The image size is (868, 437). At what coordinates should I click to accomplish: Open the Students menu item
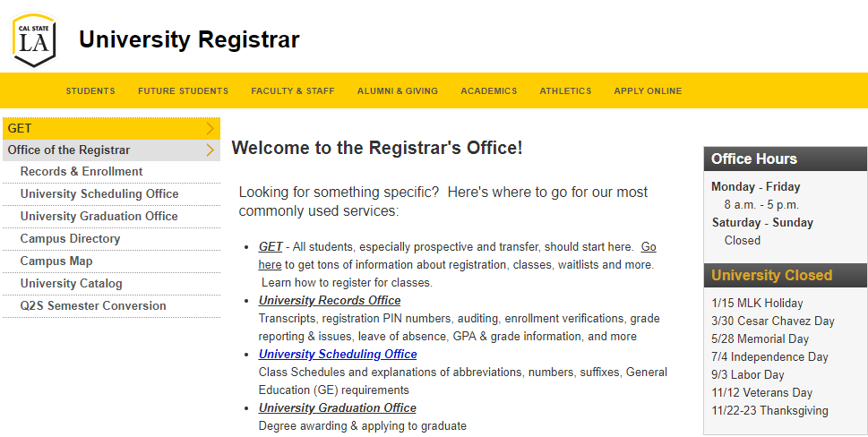pos(90,91)
